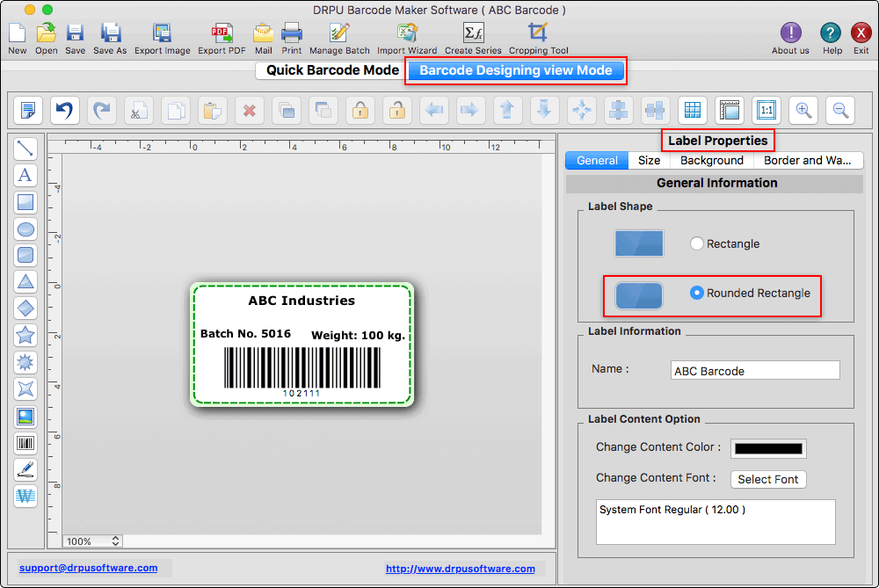Click the 1:1 actual size icon
The height and width of the screenshot is (588, 879).
[766, 110]
